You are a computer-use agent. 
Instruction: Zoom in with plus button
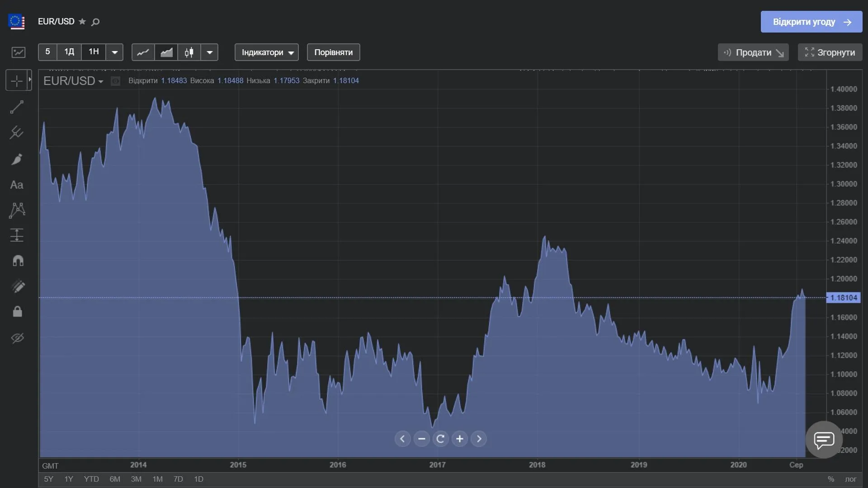(x=460, y=439)
